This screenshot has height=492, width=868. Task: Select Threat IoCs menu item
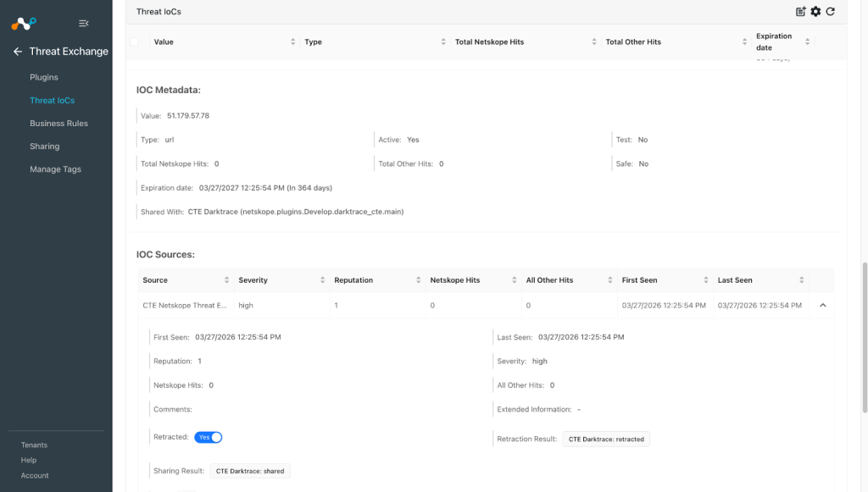[x=52, y=101]
